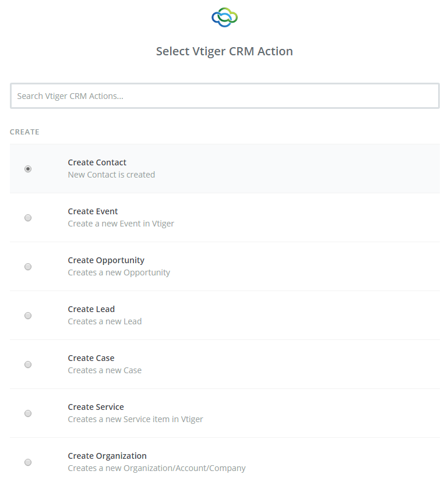This screenshot has height=478, width=448.
Task: Click the Search Vtiger CRM Actions field
Action: pyautogui.click(x=224, y=96)
